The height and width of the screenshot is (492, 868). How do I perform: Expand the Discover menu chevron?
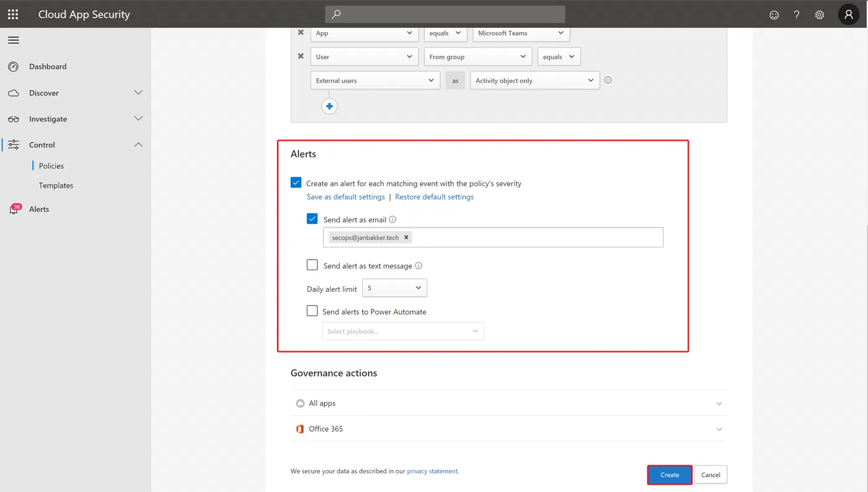pyautogui.click(x=138, y=93)
